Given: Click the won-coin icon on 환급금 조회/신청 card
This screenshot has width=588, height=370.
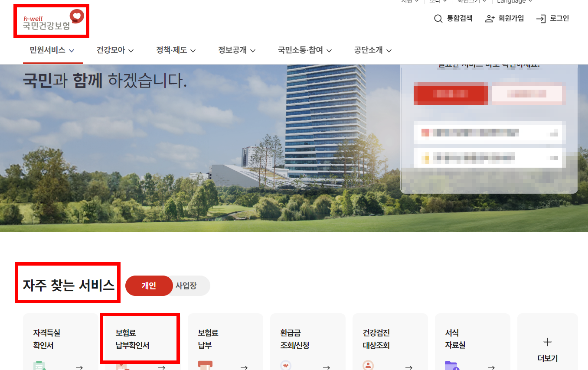Looking at the screenshot, I should click(x=286, y=365).
